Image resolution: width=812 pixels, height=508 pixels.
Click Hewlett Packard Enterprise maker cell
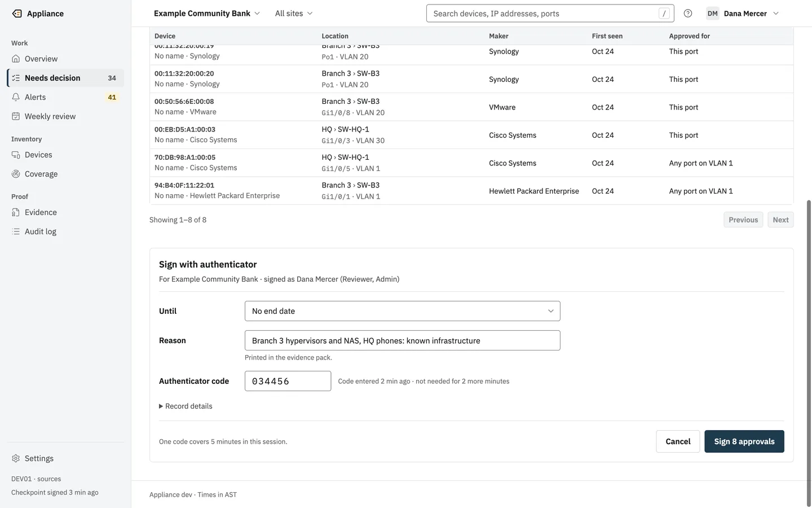pyautogui.click(x=534, y=191)
